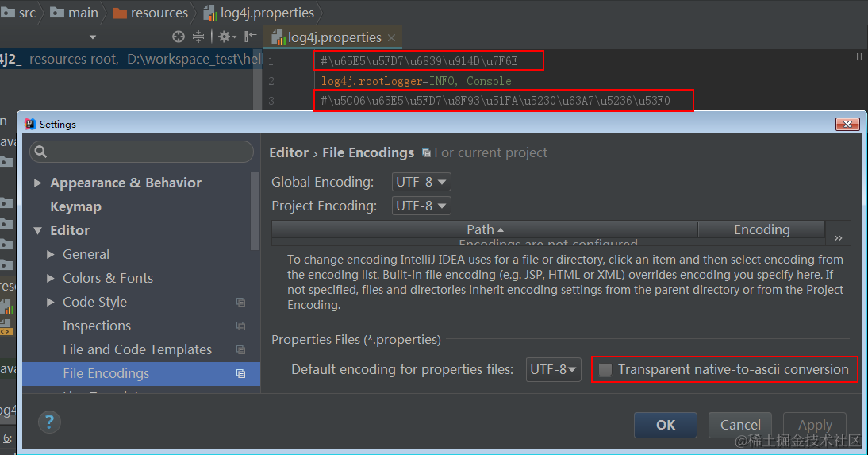Select Inspections in settings tree

pyautogui.click(x=97, y=326)
